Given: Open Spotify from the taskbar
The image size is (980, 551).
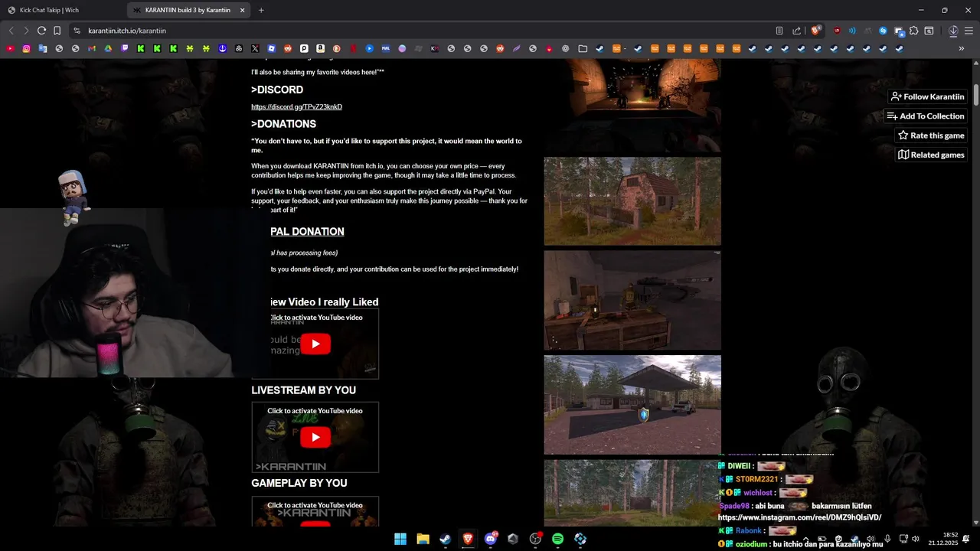Looking at the screenshot, I should (x=557, y=539).
